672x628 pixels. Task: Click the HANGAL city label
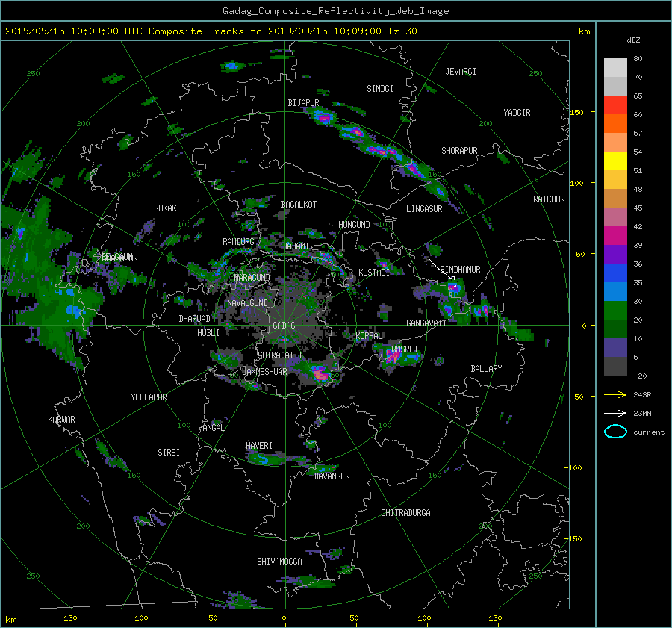pyautogui.click(x=211, y=427)
